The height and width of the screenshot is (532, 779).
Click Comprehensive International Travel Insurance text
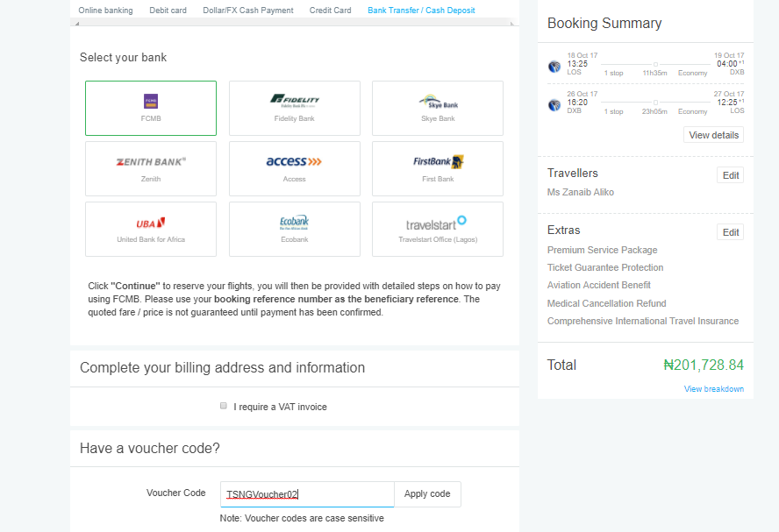[x=643, y=321]
